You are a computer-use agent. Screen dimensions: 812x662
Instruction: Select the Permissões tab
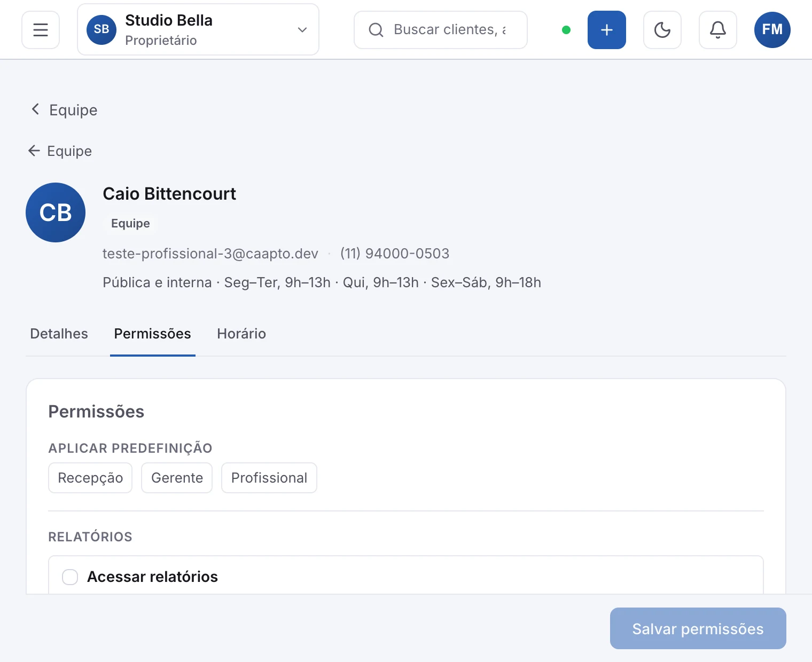pyautogui.click(x=153, y=334)
